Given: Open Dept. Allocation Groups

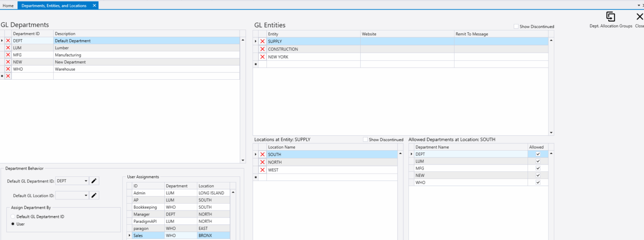Looking at the screenshot, I should (x=611, y=20).
